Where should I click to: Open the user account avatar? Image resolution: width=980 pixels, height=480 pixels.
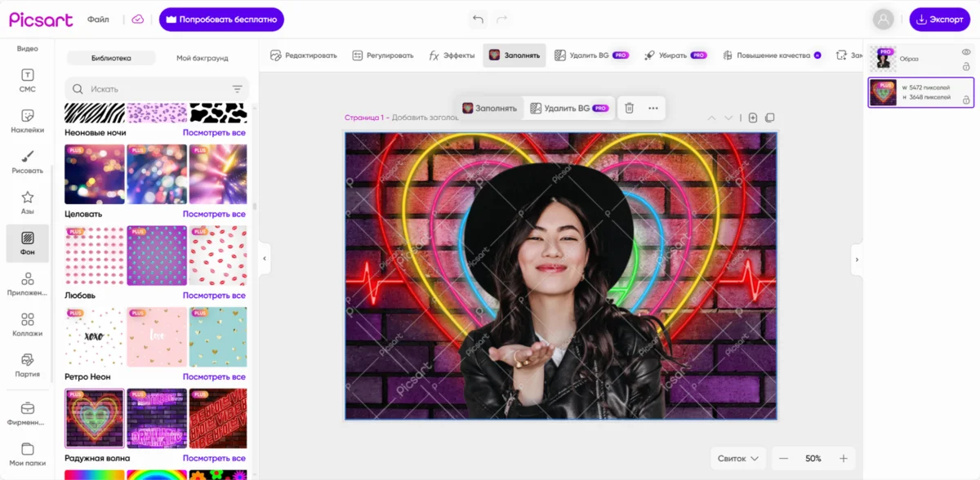coord(883,20)
